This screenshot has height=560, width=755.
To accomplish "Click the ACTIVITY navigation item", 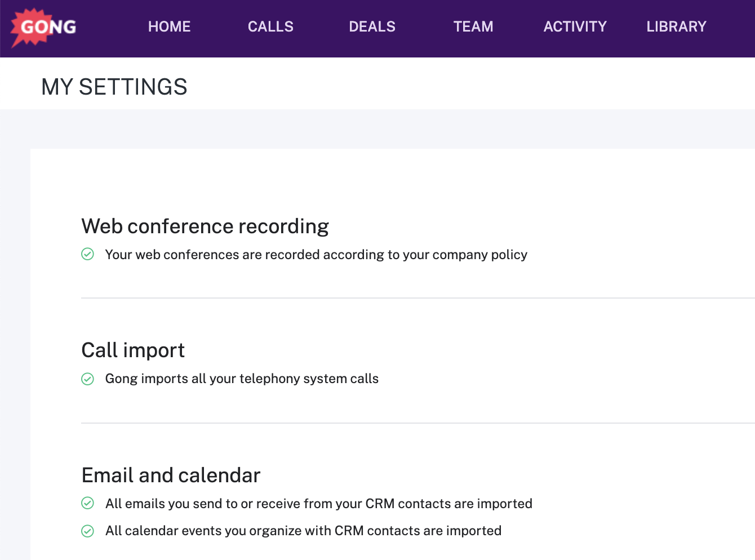I will coord(575,26).
